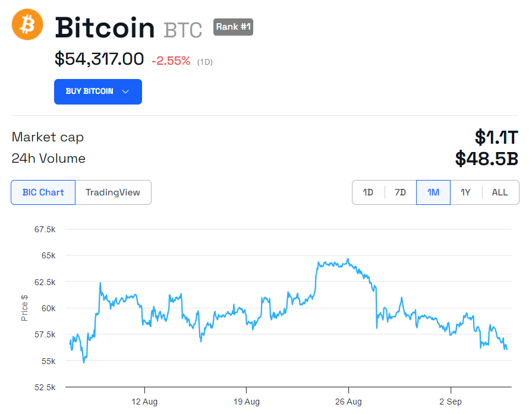Screen dimensions: 532x414
Task: Select the 1D timeframe
Action: coord(368,192)
